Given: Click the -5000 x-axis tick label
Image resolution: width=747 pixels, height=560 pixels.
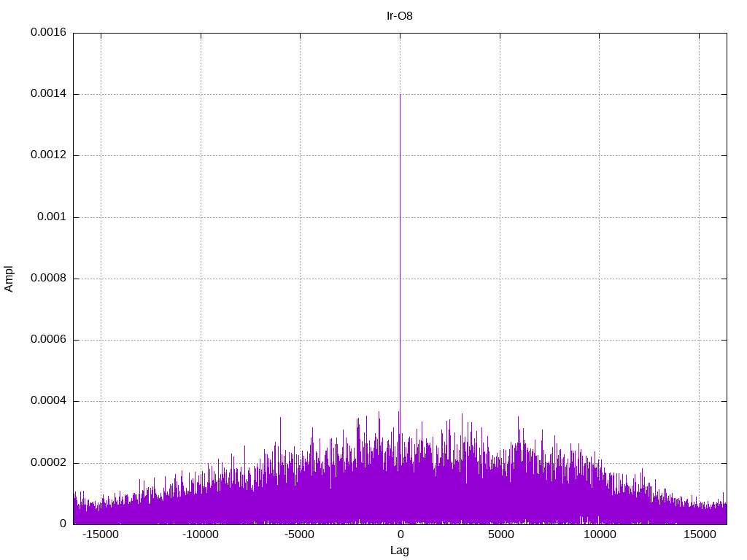Looking at the screenshot, I should click(300, 534).
